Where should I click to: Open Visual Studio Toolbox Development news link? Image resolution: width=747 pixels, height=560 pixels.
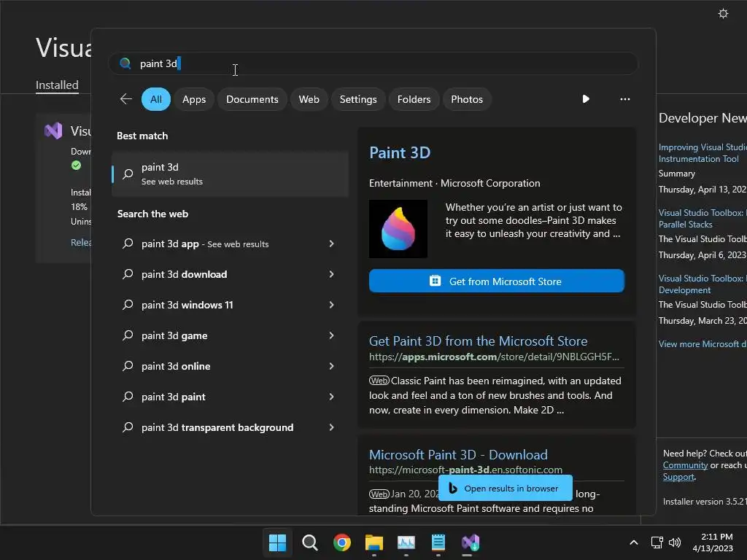coord(703,284)
